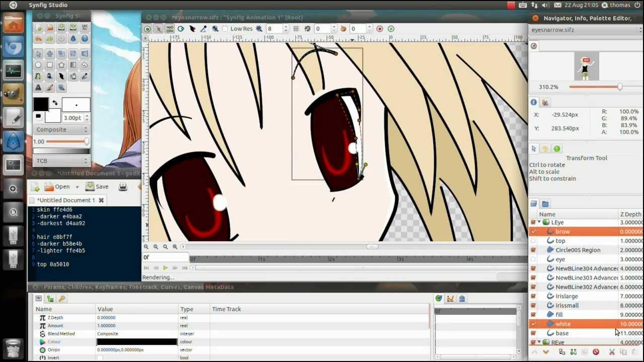Click the opacity 1.00 slider
Screen dimensions: 644x362
click(x=68, y=142)
